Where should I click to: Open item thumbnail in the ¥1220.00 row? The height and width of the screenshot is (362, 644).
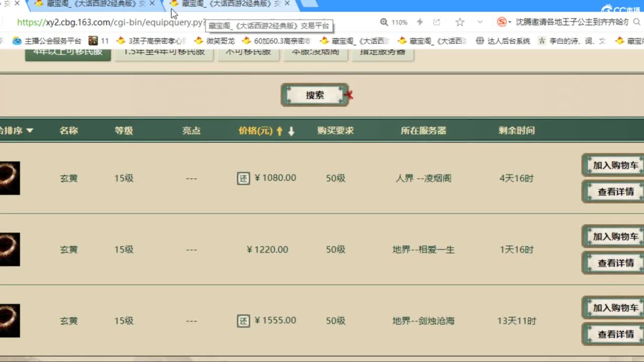[10, 249]
